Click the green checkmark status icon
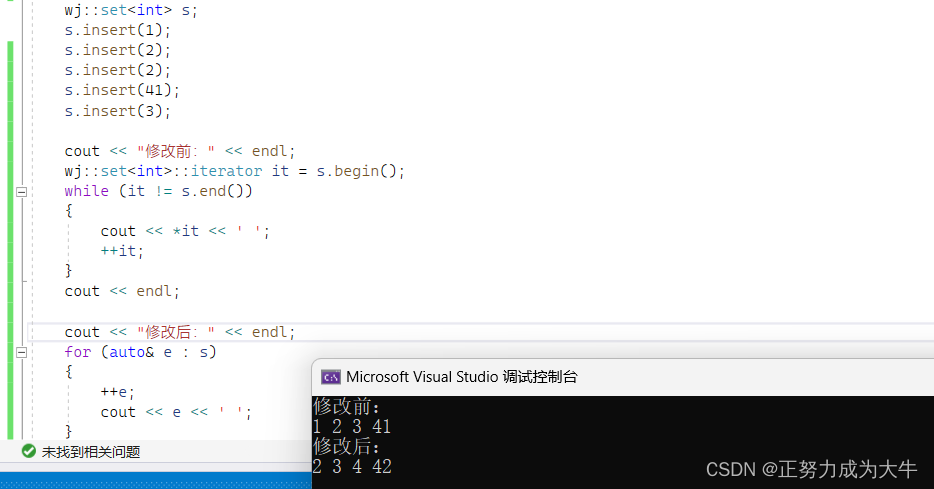The height and width of the screenshot is (489, 934). pyautogui.click(x=29, y=451)
